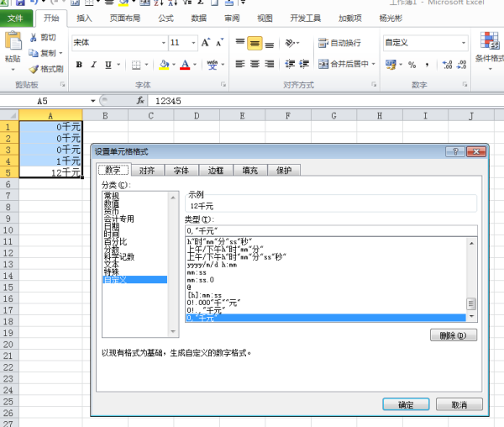Toggle underline formatting
This screenshot has height=427, width=504.
pyautogui.click(x=108, y=65)
